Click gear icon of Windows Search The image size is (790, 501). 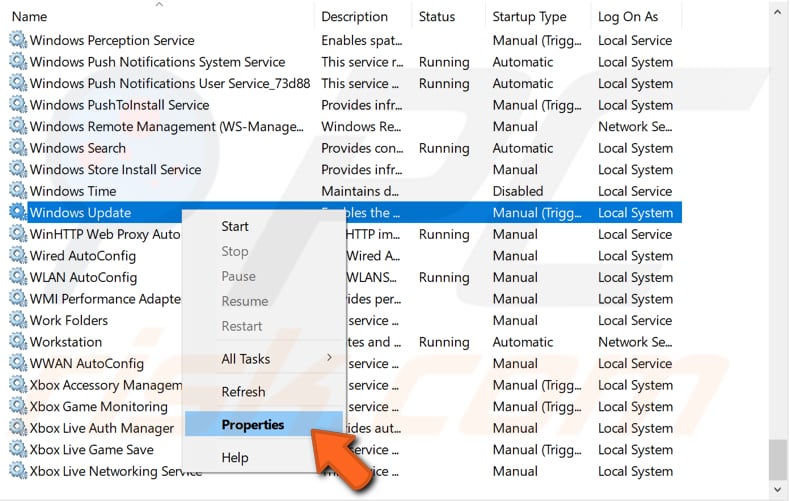18,148
